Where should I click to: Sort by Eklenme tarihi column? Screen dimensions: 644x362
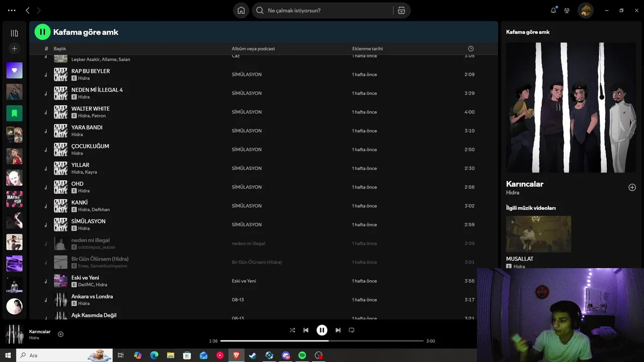click(367, 49)
